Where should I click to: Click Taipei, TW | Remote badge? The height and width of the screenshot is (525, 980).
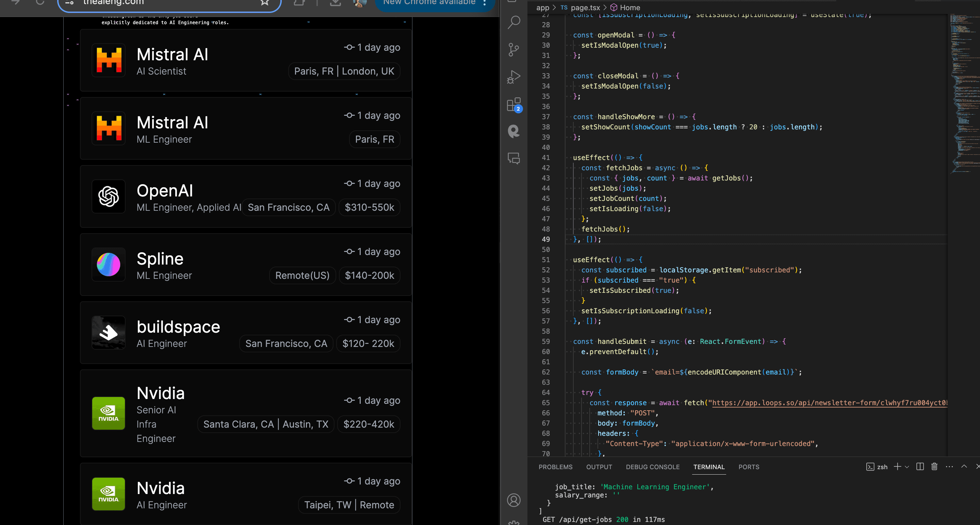click(349, 505)
